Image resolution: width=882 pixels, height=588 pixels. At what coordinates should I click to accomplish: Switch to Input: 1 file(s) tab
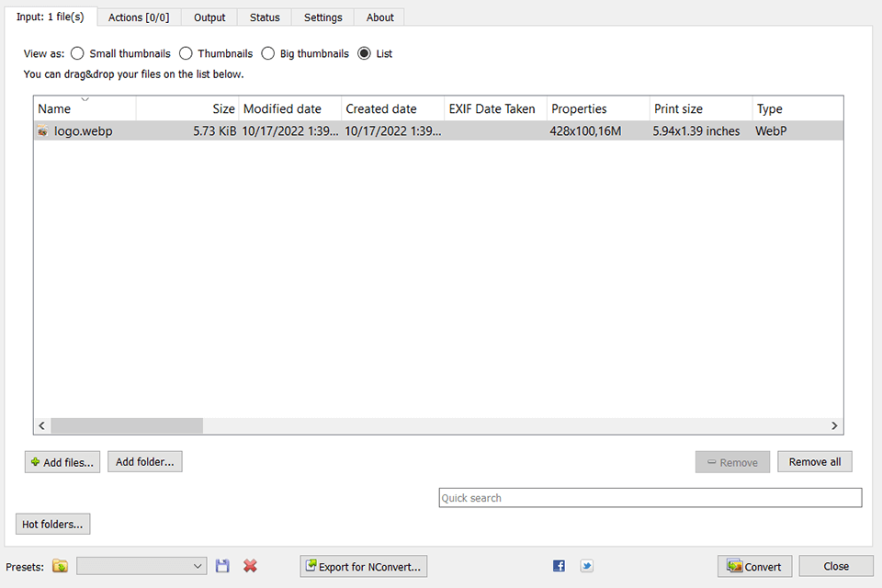click(x=51, y=17)
